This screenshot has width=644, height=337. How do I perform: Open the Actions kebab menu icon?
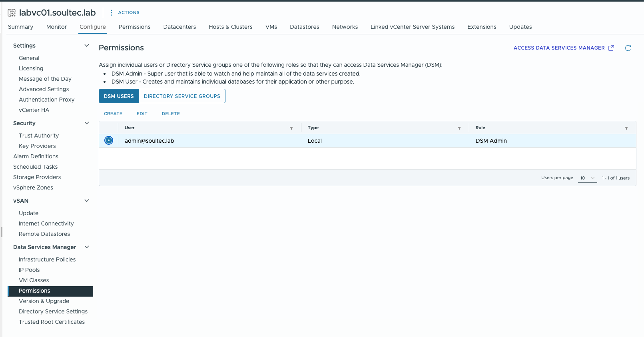pyautogui.click(x=112, y=13)
